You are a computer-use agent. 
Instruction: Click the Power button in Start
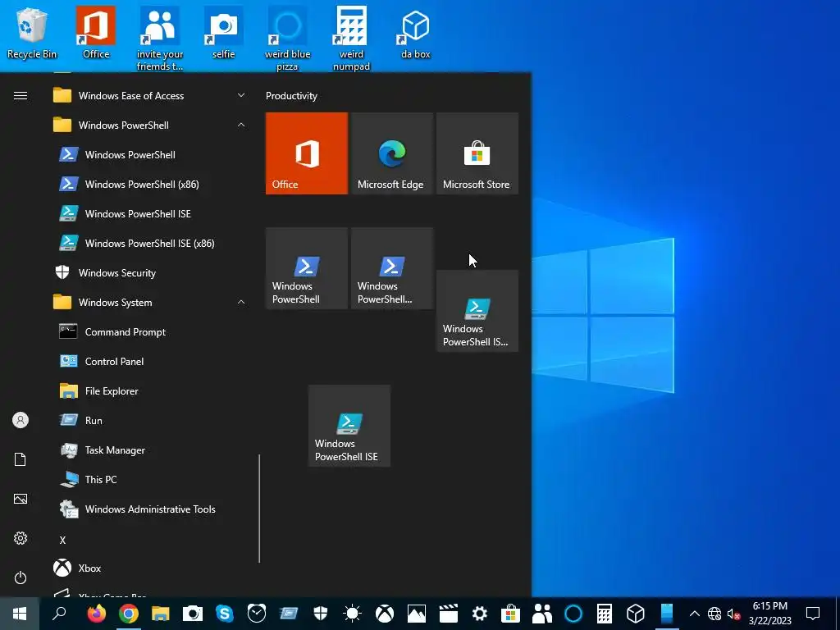(x=21, y=577)
